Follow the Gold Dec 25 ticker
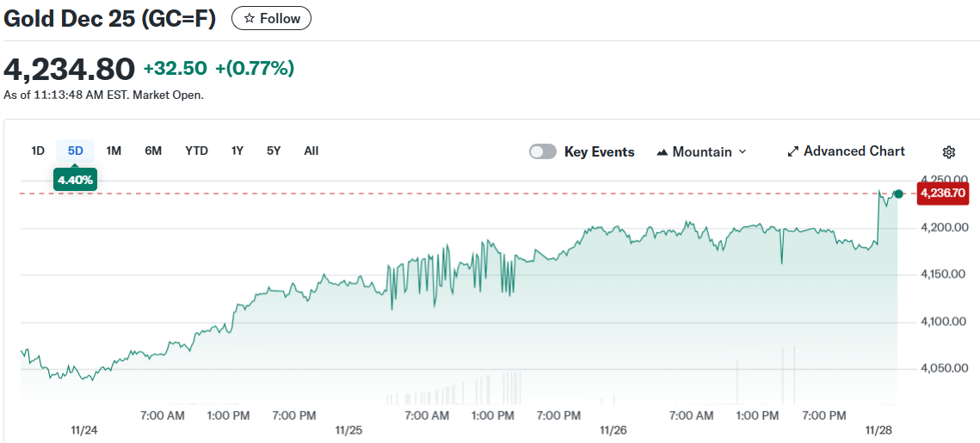Image resolution: width=980 pixels, height=443 pixels. [x=271, y=18]
